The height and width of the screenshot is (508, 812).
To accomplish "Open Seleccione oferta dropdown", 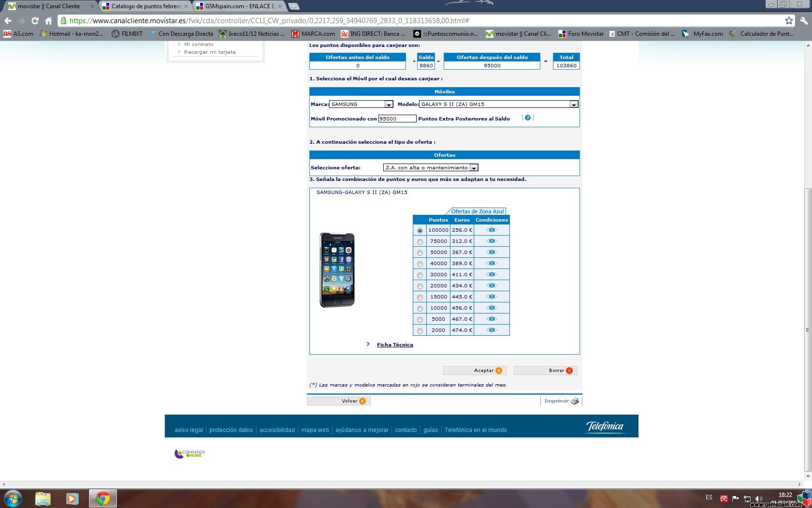I will tap(431, 167).
